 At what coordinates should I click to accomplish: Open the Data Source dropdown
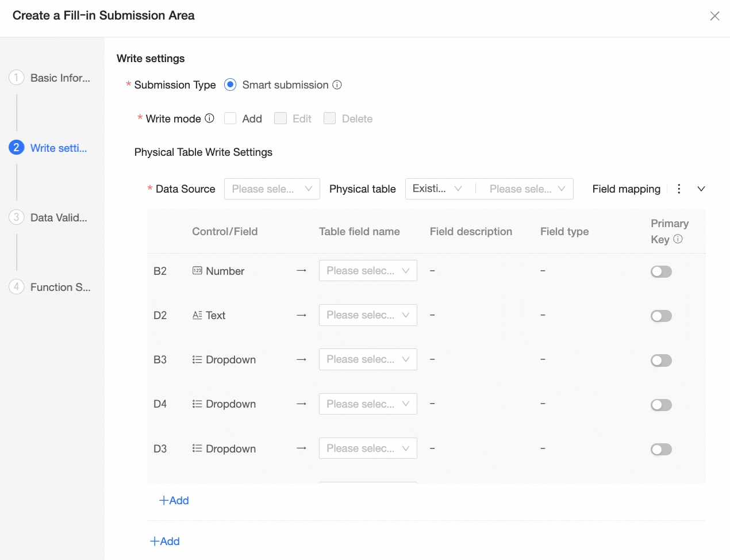pyautogui.click(x=272, y=189)
